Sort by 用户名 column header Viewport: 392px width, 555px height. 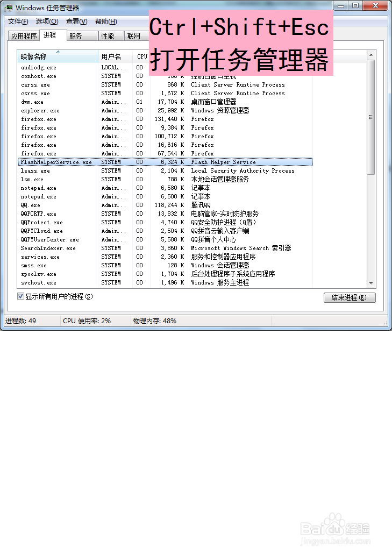[115, 56]
